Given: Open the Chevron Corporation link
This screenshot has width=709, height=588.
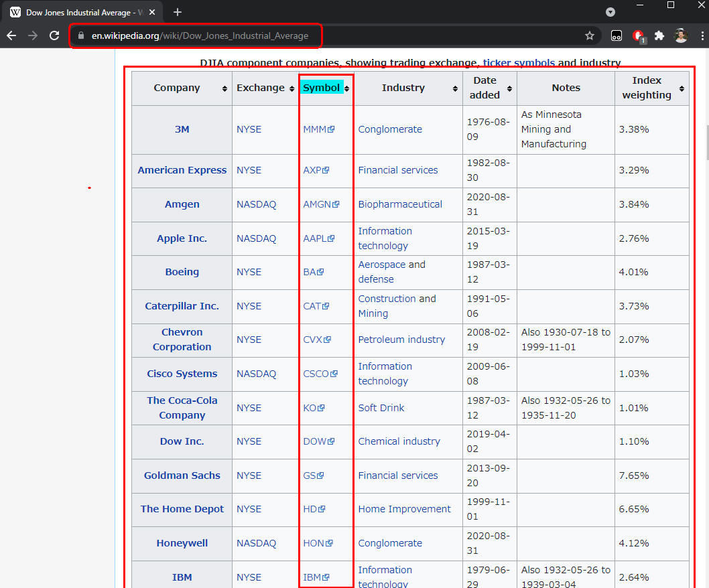Looking at the screenshot, I should [x=182, y=340].
